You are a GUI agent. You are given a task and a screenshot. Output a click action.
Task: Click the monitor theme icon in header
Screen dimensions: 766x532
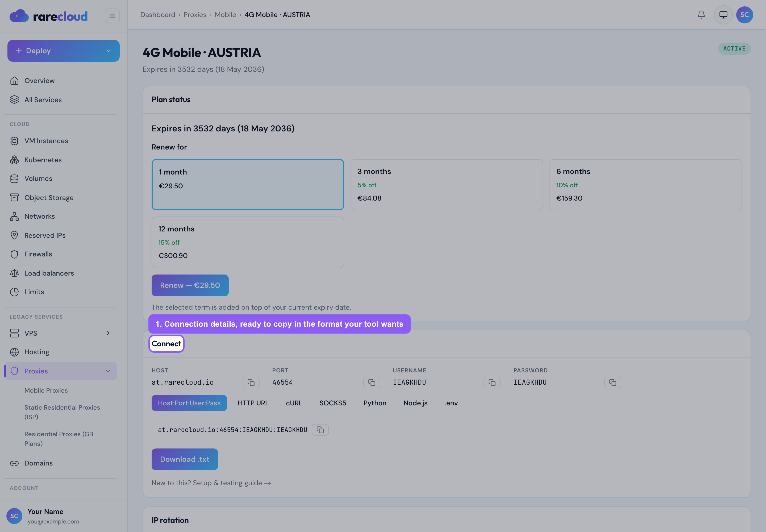point(723,15)
